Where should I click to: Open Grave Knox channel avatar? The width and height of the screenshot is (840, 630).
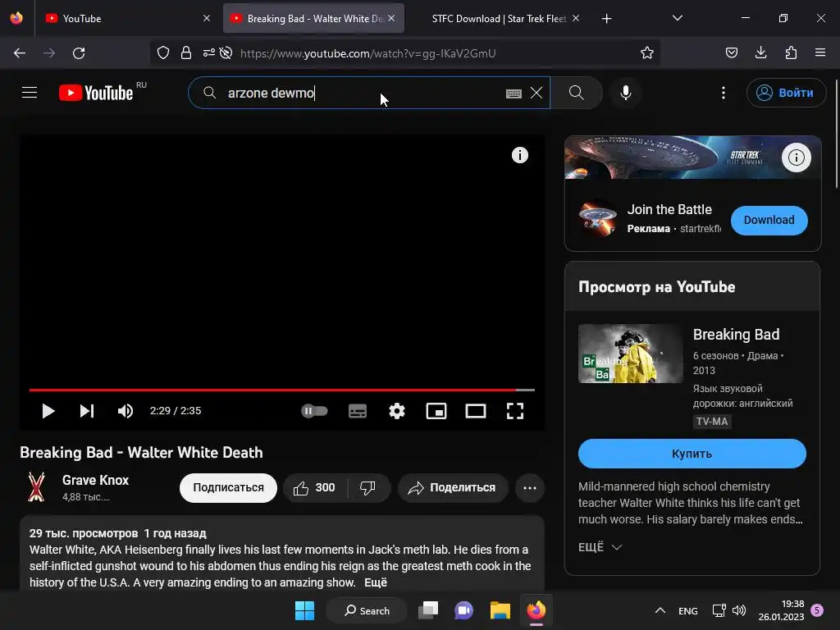click(36, 487)
